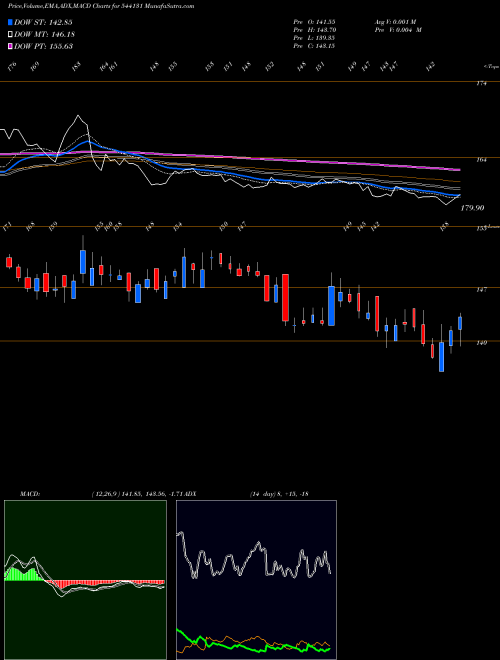Click the 'Pre H: 143.70' high value

tap(314, 30)
